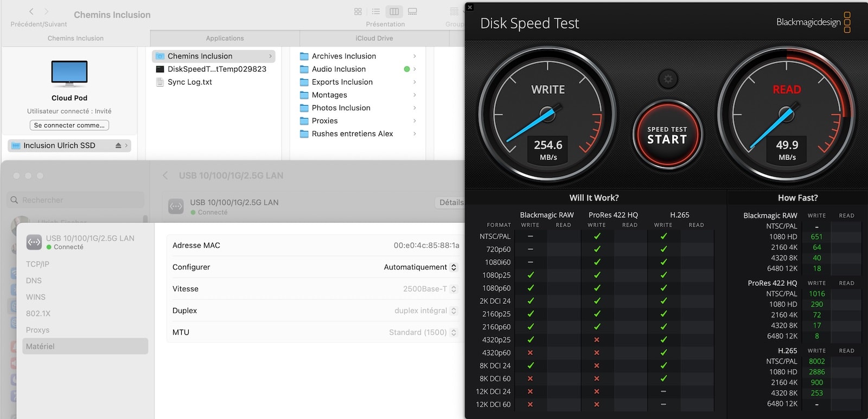Expand Audio Inclusion chevron
Screen dimensions: 868x419
coord(414,69)
